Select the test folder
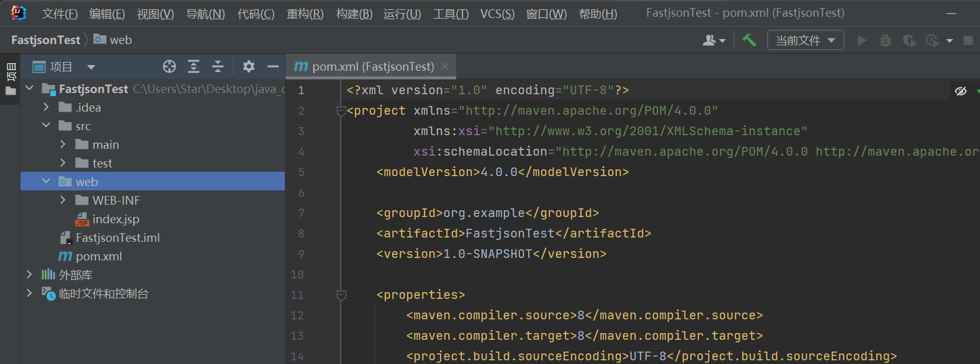Viewport: 980px width, 364px height. click(102, 163)
